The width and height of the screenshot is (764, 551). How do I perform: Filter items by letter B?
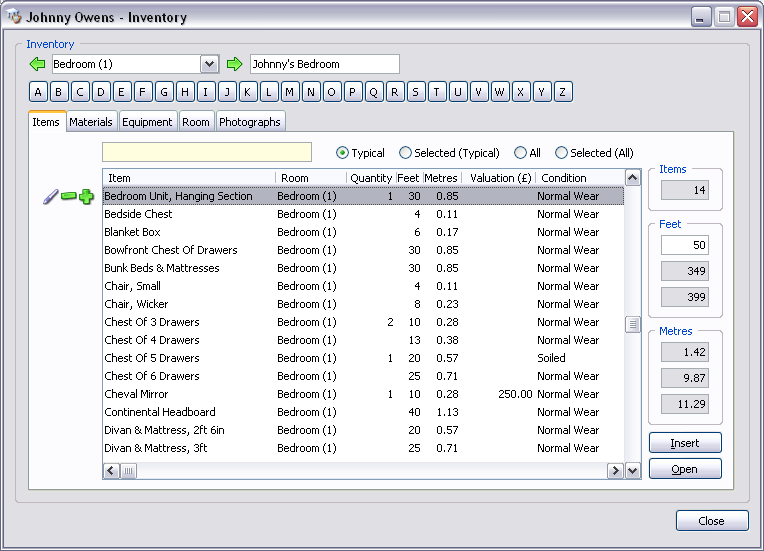pyautogui.click(x=59, y=92)
